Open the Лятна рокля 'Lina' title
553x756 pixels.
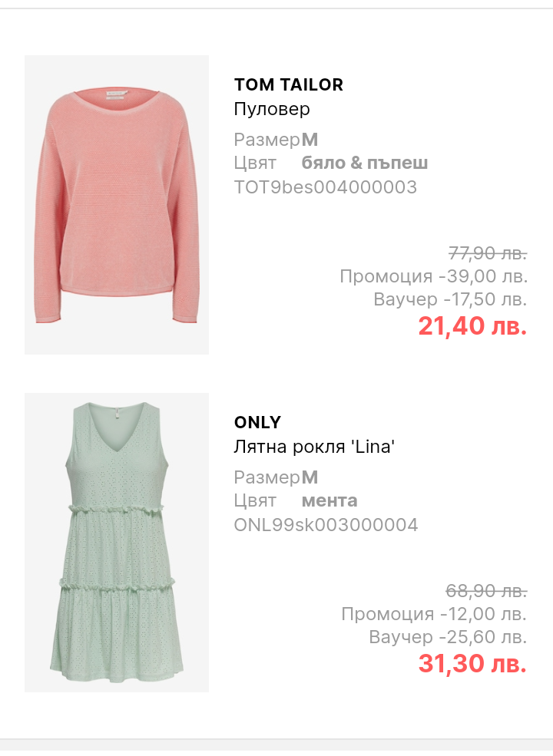314,447
